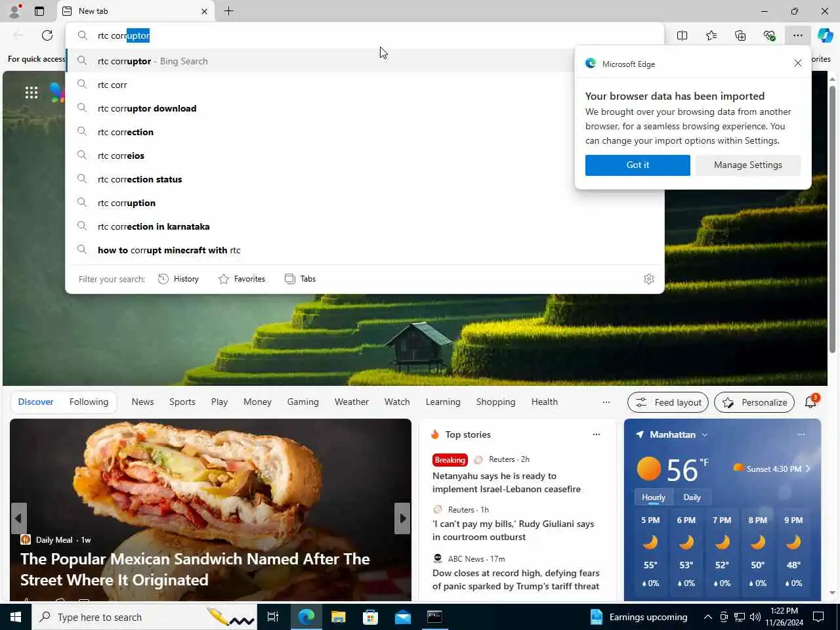Screen dimensions: 840x630
Task: Open weather card more options
Action: [x=801, y=434]
